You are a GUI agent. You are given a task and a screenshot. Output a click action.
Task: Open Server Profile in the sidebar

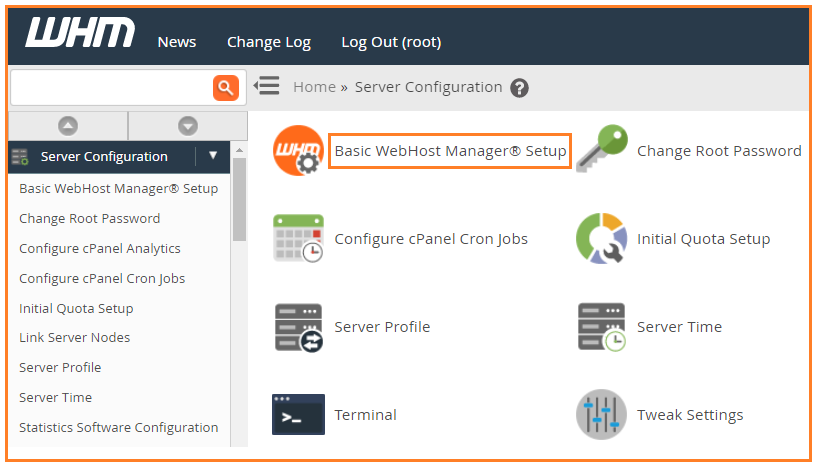coord(60,367)
